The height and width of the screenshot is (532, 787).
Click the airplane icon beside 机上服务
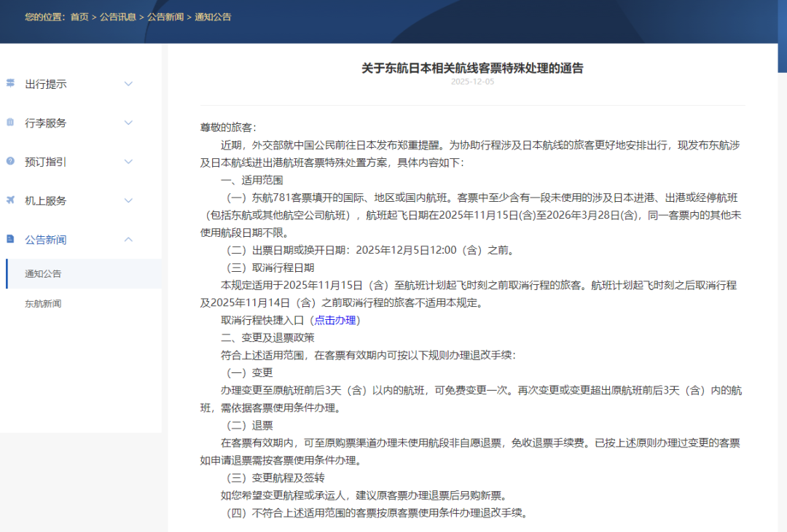click(x=10, y=200)
